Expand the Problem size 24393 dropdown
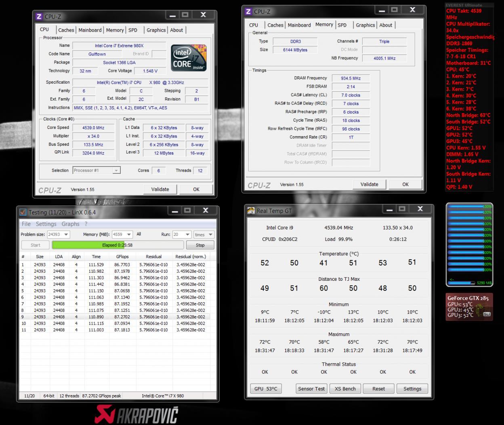 click(x=66, y=234)
